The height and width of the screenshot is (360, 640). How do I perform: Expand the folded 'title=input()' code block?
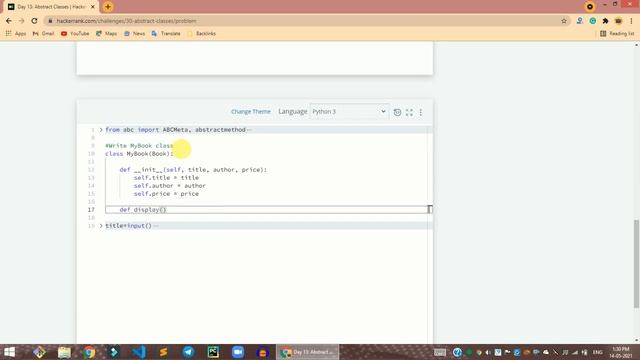coord(101,226)
